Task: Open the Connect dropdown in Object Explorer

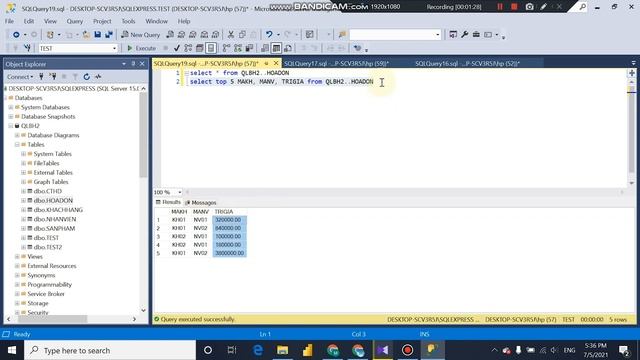Action: [x=20, y=77]
